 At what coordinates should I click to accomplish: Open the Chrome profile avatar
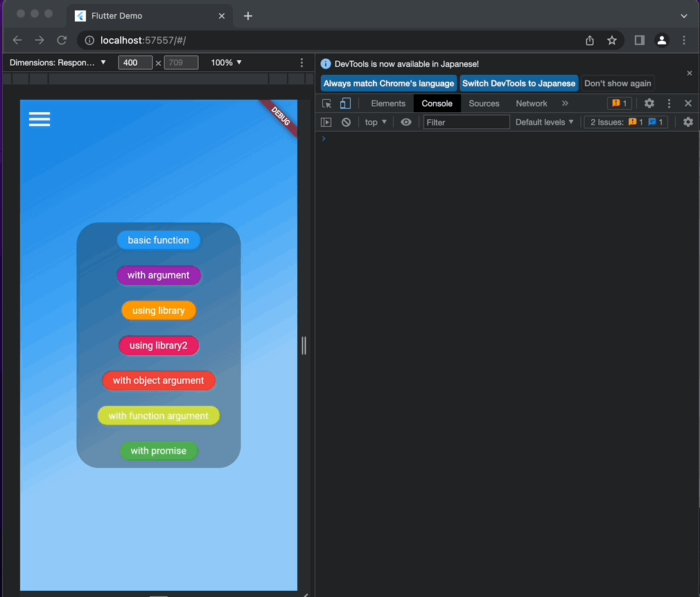click(x=662, y=41)
